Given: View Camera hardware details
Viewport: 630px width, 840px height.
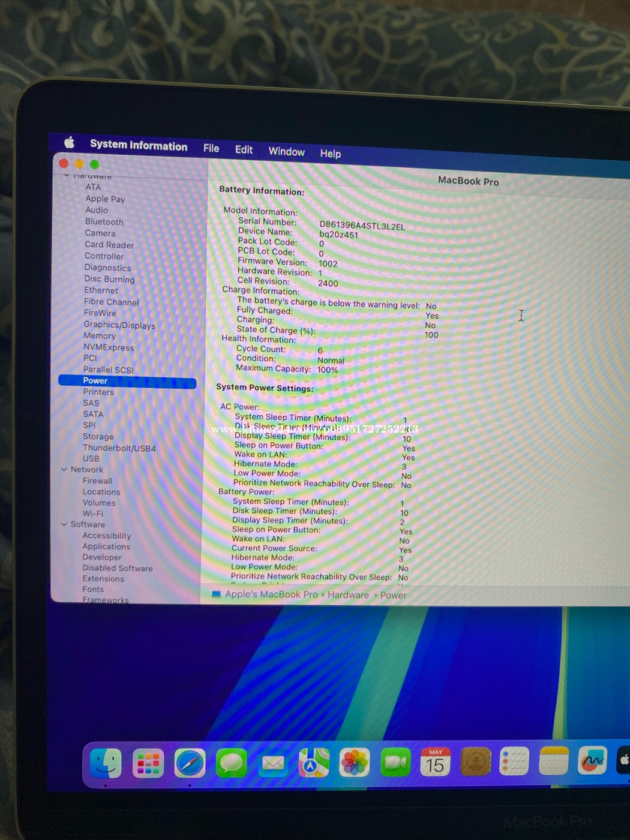Looking at the screenshot, I should point(100,233).
